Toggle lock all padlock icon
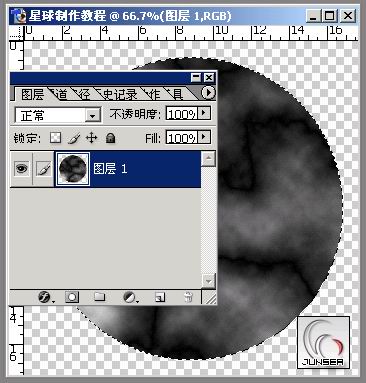 (110, 138)
